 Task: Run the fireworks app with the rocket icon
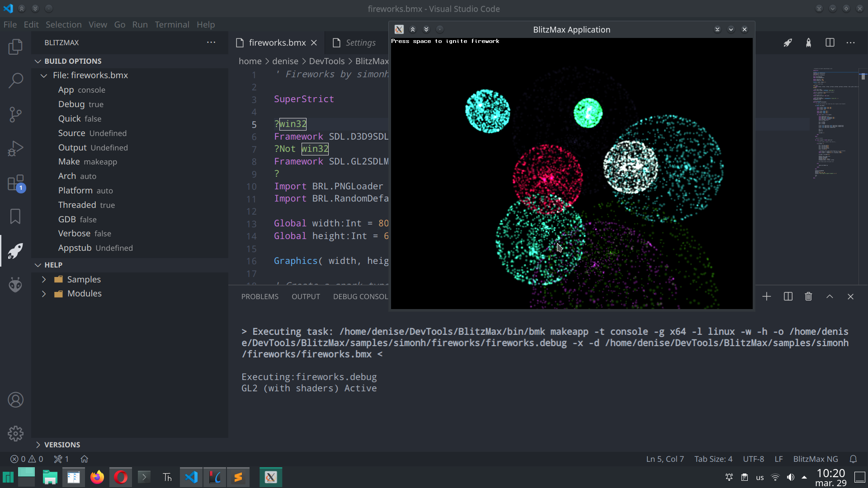788,42
